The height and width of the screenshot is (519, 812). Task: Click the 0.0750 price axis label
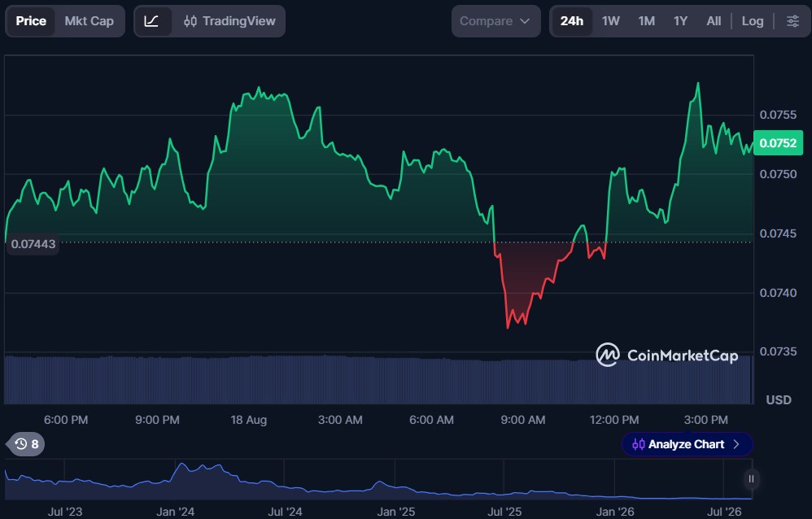tap(778, 174)
